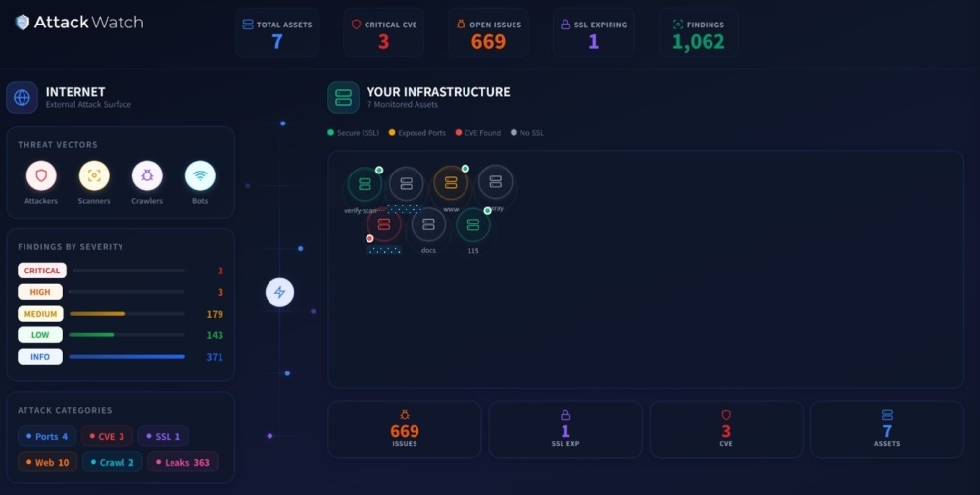Screen dimensions: 980x495
Task: Open the orange www server asset
Action: point(451,182)
